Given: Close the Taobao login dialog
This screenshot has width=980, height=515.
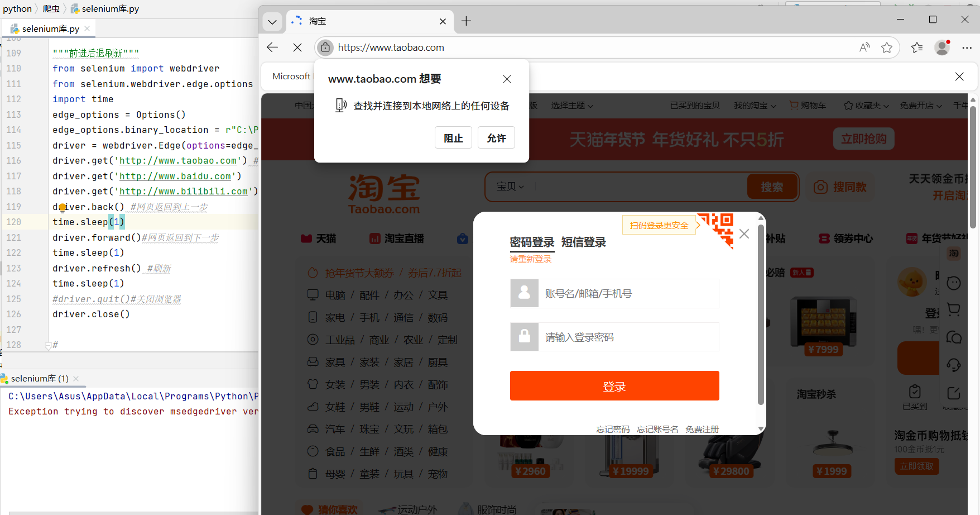Looking at the screenshot, I should pos(744,234).
